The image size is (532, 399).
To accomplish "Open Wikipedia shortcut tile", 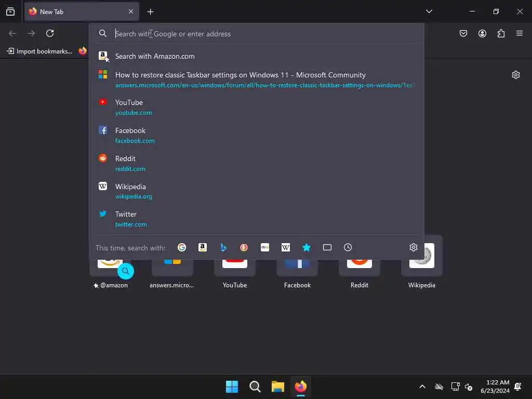I will [x=422, y=262].
